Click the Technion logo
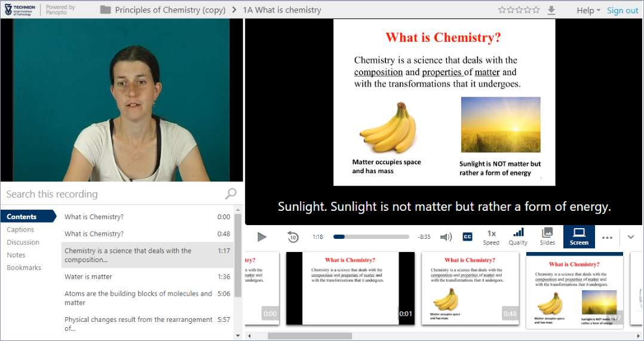644x341 pixels. (x=20, y=10)
